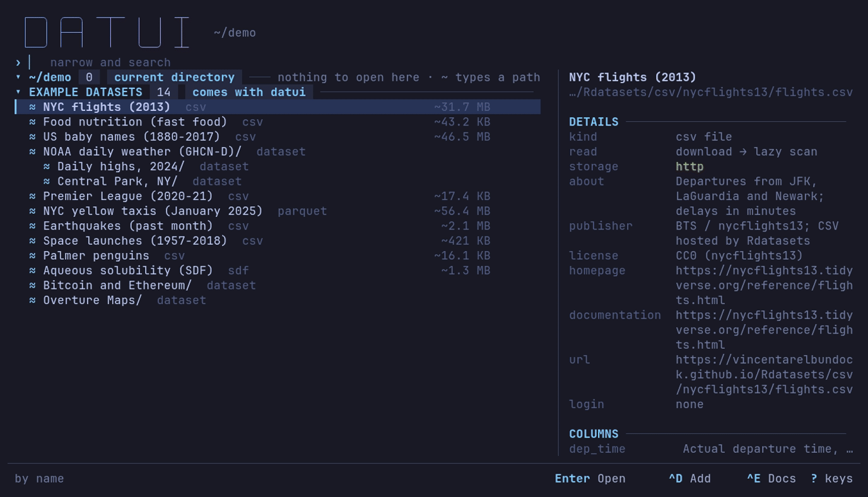Click the ≈ icon beside Food nutrition (fast food)
Image resolution: width=868 pixels, height=497 pixels.
coord(32,122)
